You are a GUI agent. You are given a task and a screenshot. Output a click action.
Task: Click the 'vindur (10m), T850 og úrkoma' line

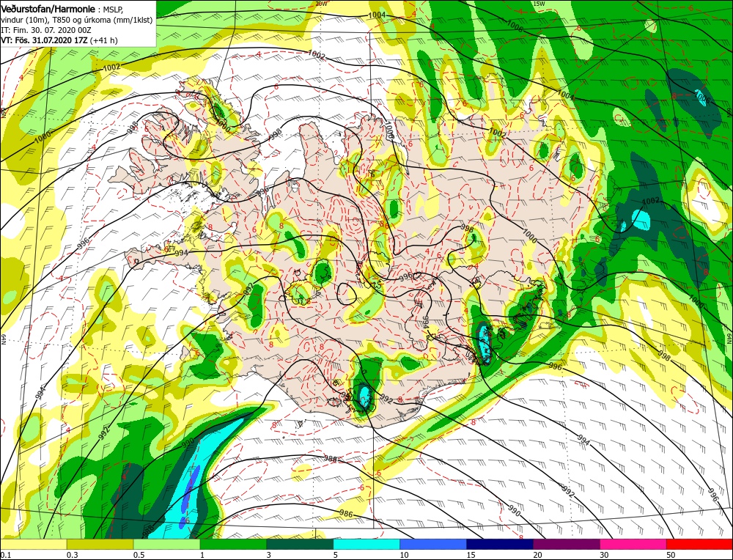click(x=77, y=20)
